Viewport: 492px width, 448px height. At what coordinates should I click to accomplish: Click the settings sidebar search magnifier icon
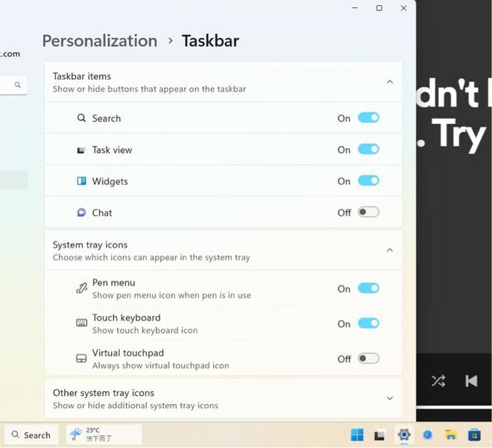coord(18,85)
